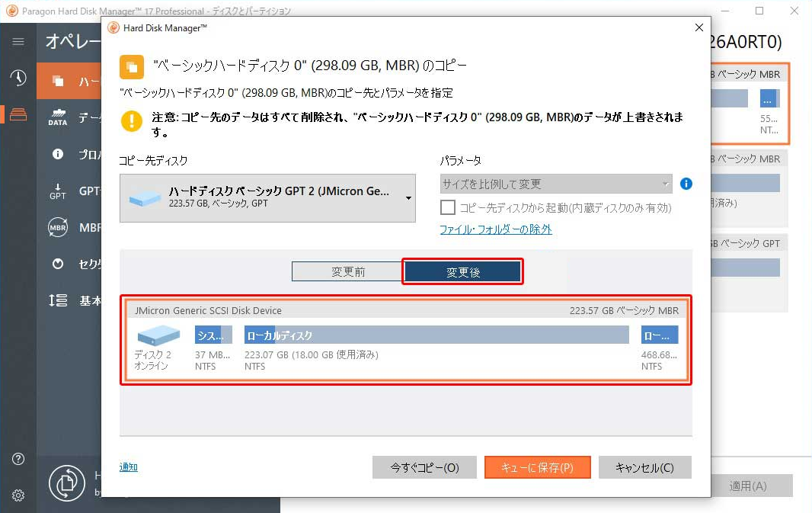Open settings gear in sidebar
Viewport: 812px width, 513px height.
tap(18, 495)
